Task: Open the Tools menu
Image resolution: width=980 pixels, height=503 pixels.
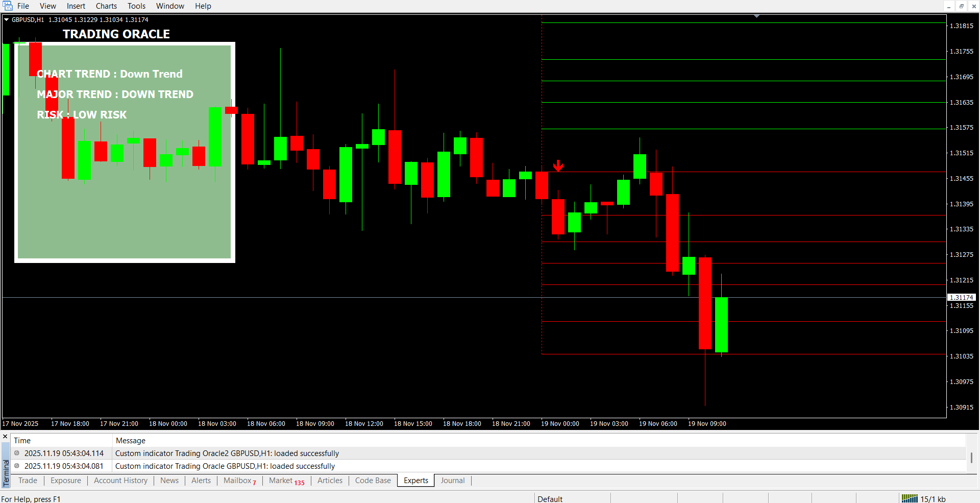Action: coord(136,6)
